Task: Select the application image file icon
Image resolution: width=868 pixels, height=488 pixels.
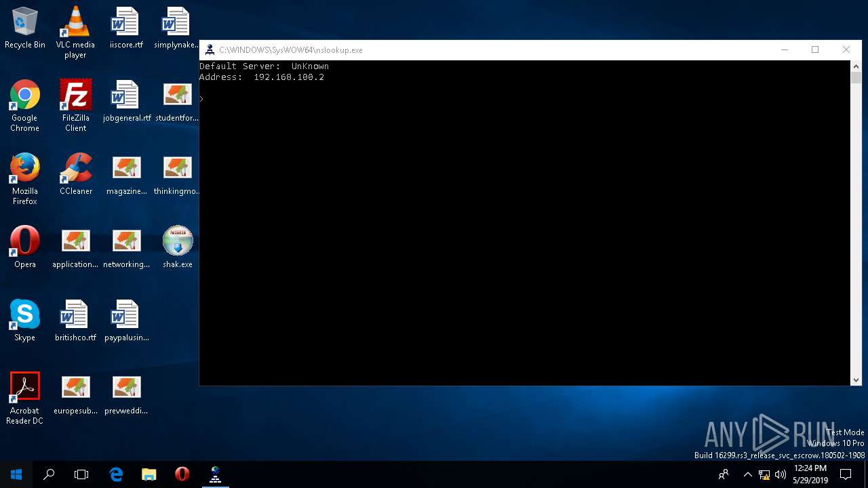Action: point(75,248)
